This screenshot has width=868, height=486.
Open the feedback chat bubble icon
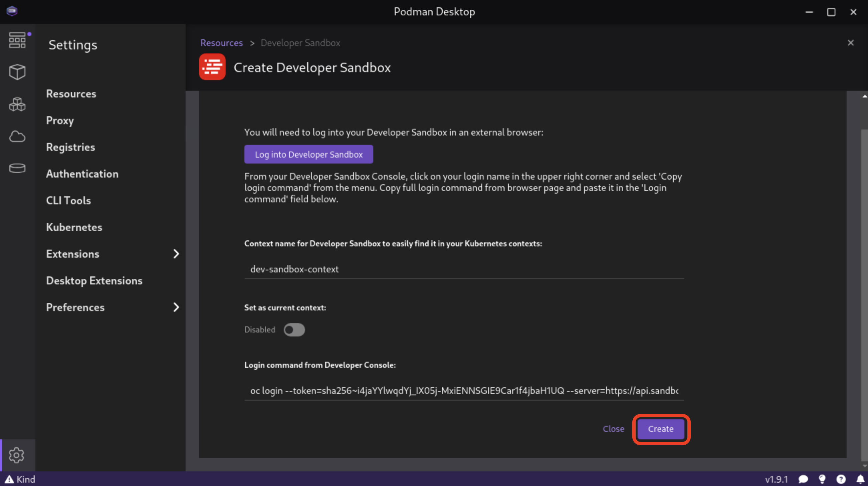tap(804, 479)
